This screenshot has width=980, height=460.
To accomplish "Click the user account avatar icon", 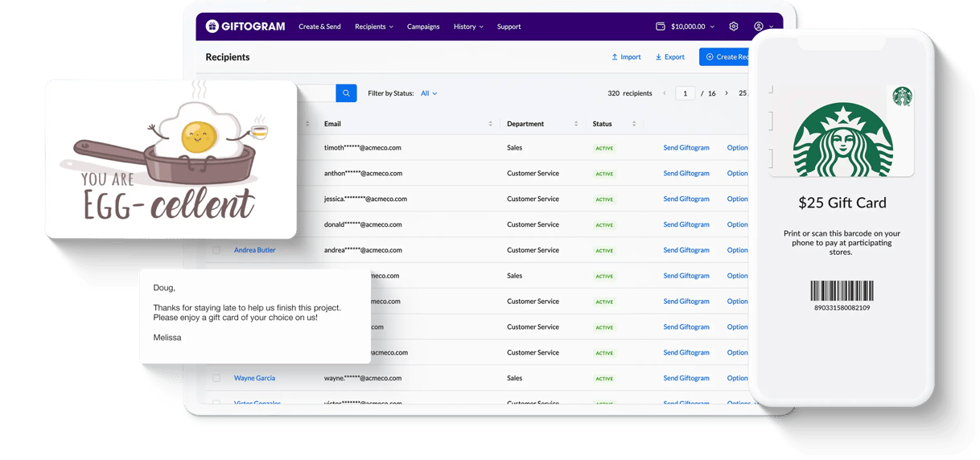I will pos(759,27).
